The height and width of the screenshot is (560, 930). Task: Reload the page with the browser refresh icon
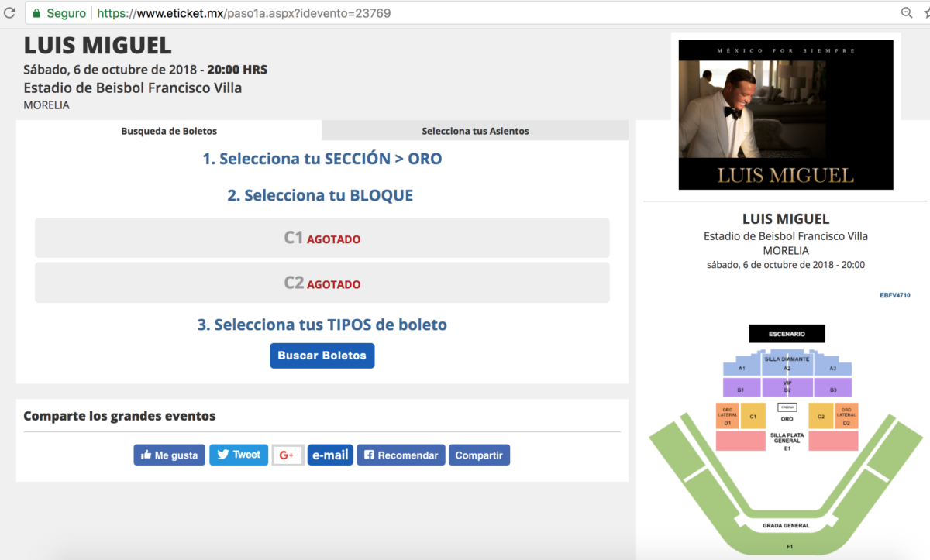click(x=9, y=13)
